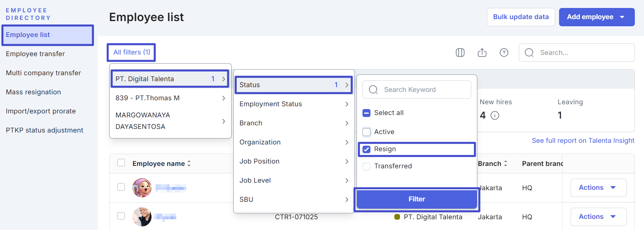Viewport: 644px width, 230px height.
Task: Click the column settings icon
Action: pyautogui.click(x=460, y=53)
